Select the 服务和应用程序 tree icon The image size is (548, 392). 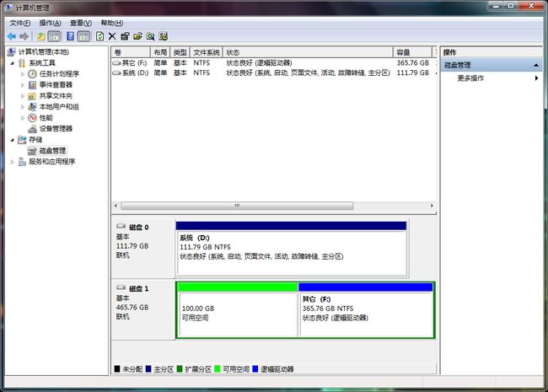[x=22, y=161]
